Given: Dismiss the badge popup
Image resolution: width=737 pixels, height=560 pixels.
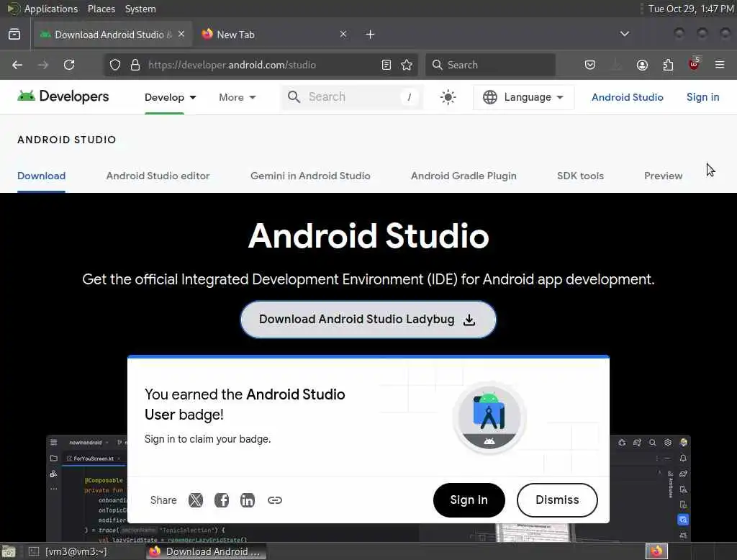Looking at the screenshot, I should coord(557,500).
